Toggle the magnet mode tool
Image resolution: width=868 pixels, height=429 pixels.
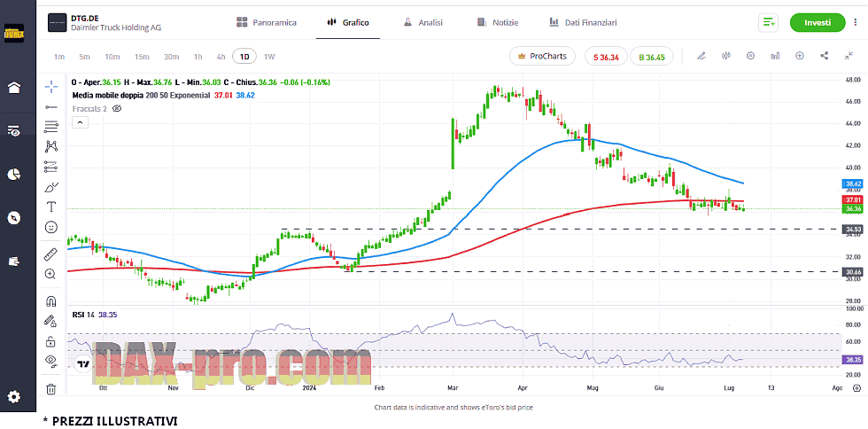pyautogui.click(x=51, y=301)
